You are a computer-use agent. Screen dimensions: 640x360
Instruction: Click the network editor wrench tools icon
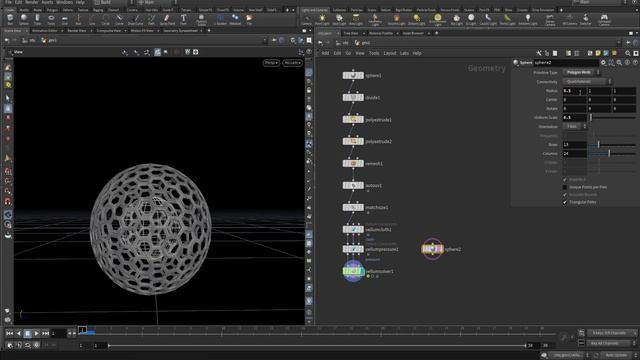pos(539,53)
